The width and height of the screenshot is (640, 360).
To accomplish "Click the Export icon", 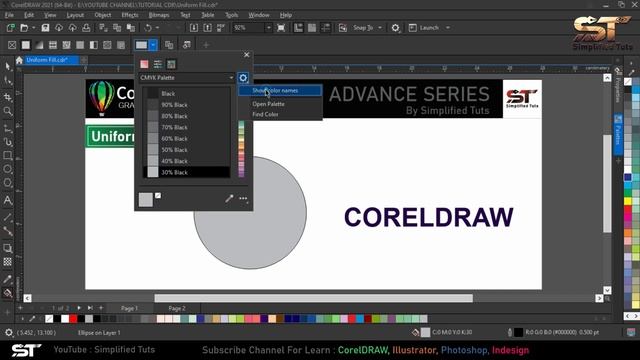I will (x=207, y=28).
